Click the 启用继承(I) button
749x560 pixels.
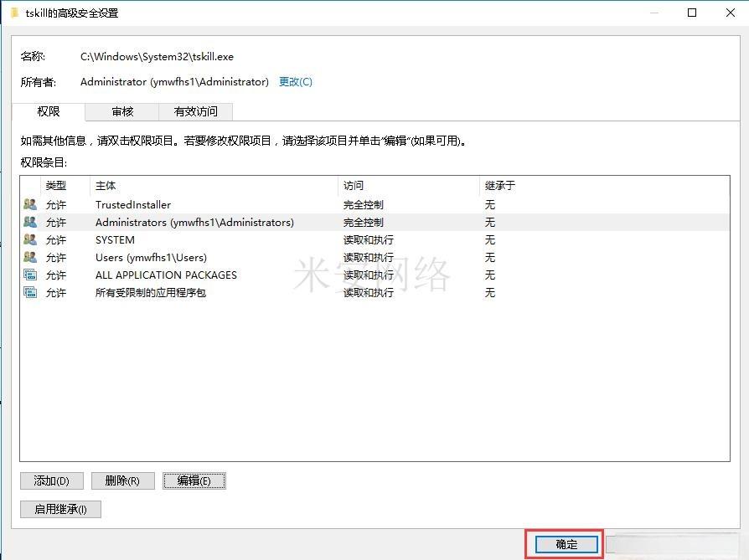60,510
